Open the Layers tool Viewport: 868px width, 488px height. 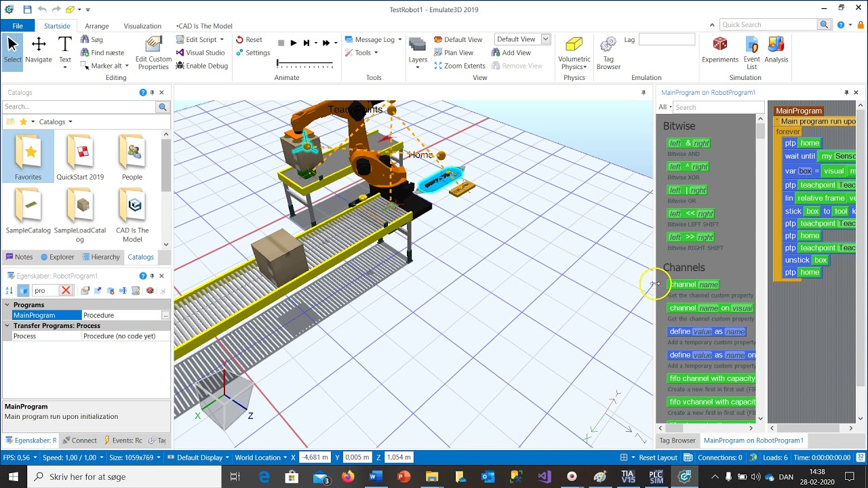click(418, 52)
